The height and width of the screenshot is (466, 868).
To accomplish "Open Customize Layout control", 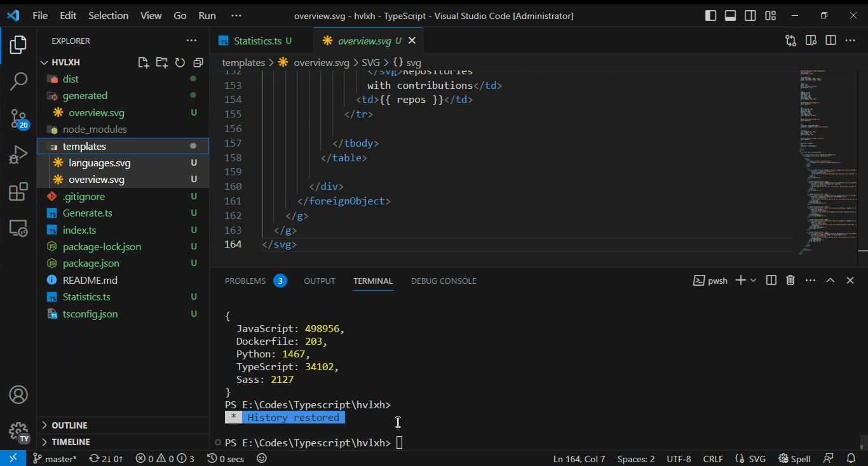I will 770,16.
